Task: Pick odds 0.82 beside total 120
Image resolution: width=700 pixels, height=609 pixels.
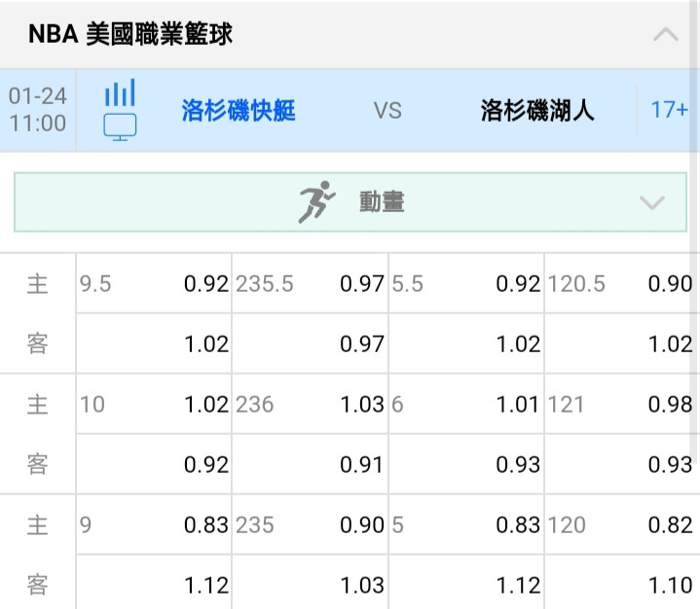Action: point(670,524)
